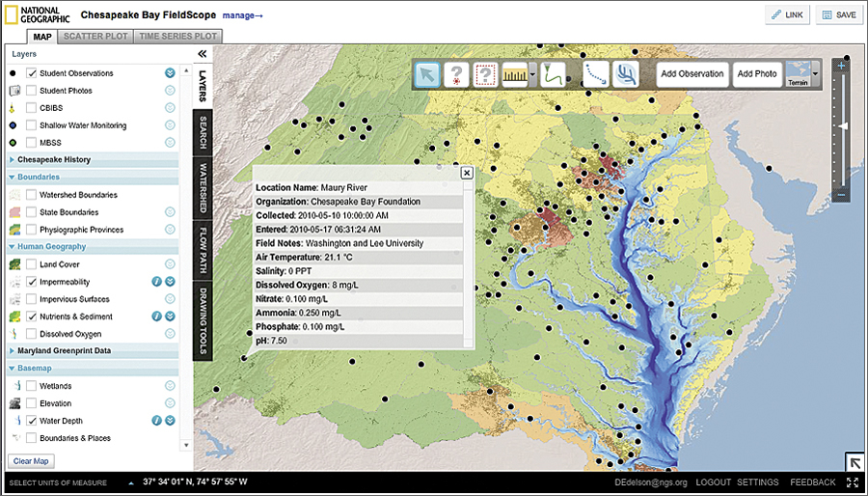
Task: Open the WATERSHED vertical tab
Action: click(203, 188)
